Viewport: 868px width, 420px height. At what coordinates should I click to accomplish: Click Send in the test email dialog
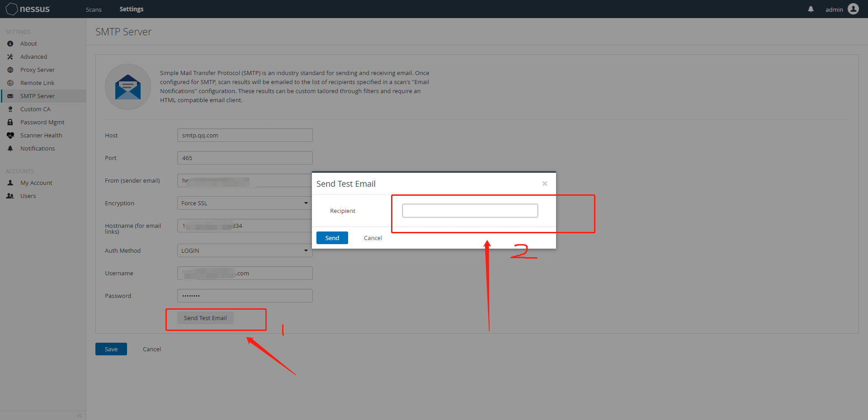point(332,238)
